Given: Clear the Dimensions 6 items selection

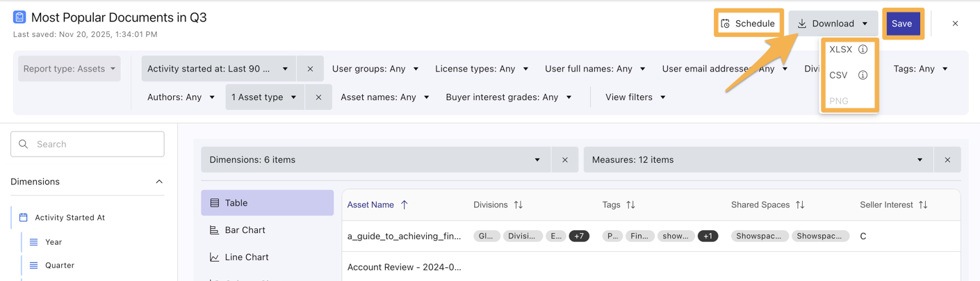Looking at the screenshot, I should coord(564,160).
